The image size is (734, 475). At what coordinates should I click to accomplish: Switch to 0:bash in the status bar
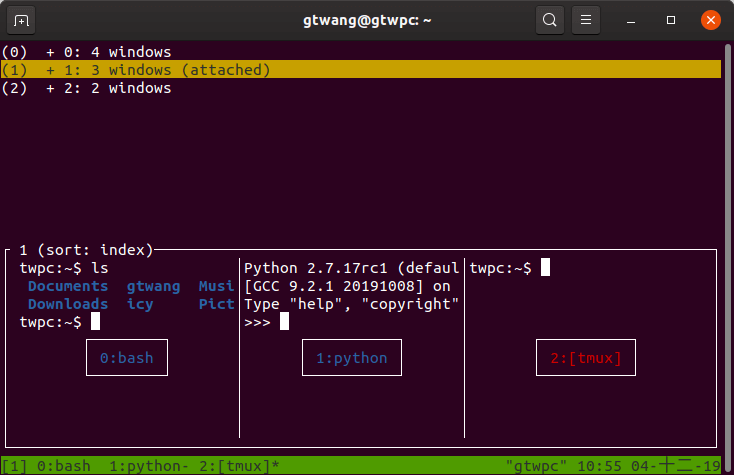pos(62,466)
